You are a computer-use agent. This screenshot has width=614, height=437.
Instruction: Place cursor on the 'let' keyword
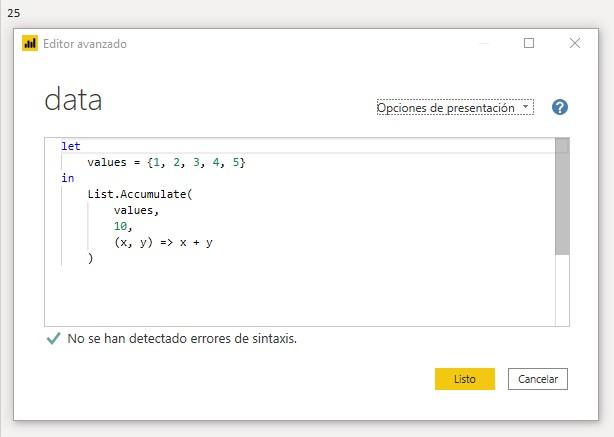(x=70, y=146)
